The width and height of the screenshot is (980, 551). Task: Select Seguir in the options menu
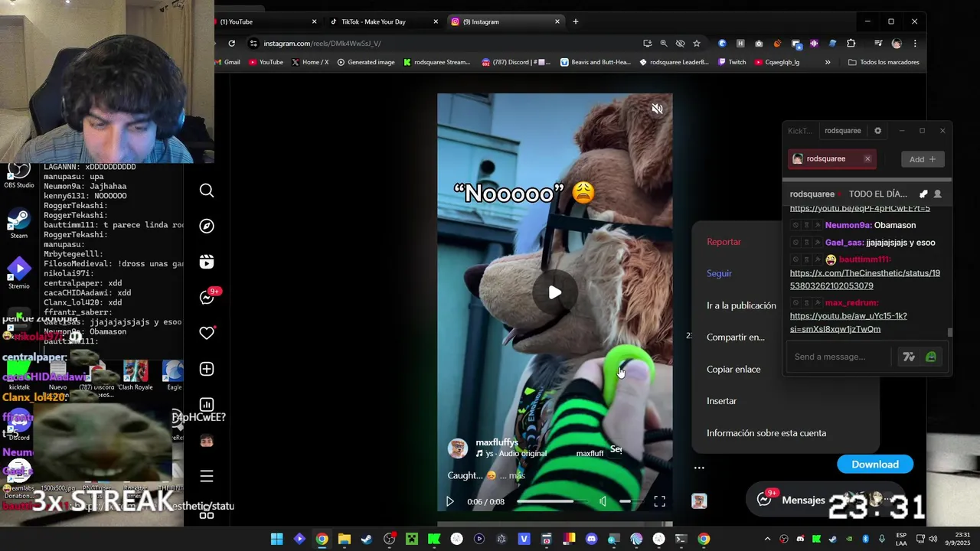[x=719, y=273]
